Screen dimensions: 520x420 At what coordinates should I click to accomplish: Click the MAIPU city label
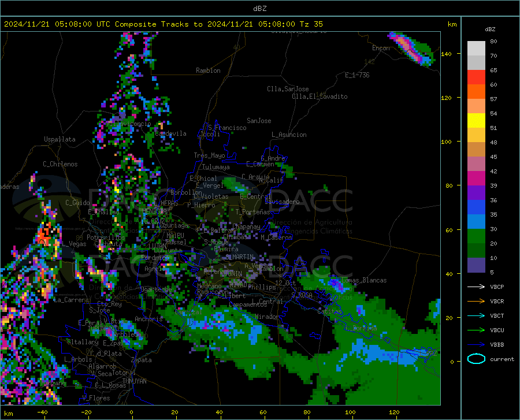175,235
